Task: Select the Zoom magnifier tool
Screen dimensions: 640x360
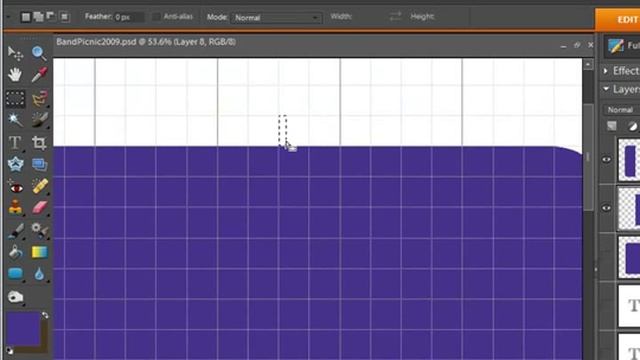Action: (39, 53)
